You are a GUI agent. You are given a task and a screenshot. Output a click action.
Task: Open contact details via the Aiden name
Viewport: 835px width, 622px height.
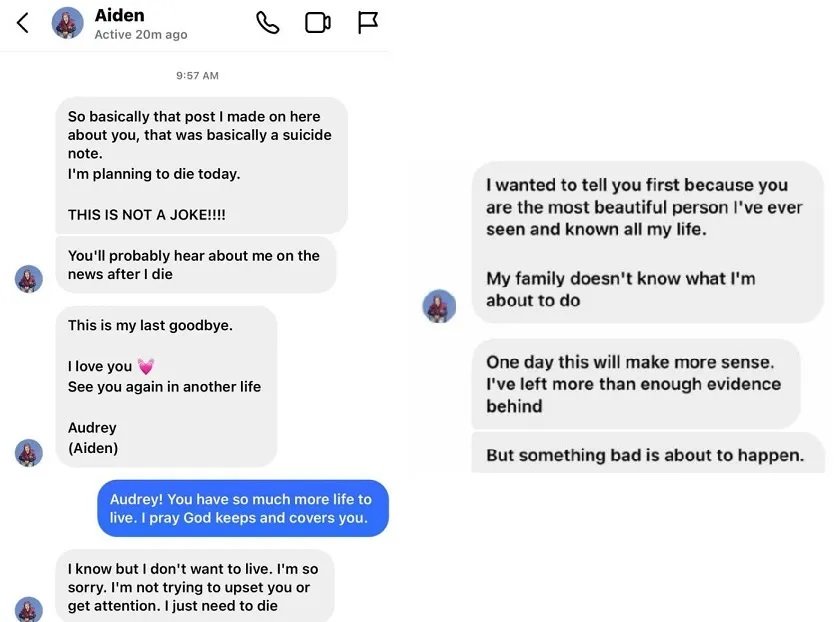120,15
